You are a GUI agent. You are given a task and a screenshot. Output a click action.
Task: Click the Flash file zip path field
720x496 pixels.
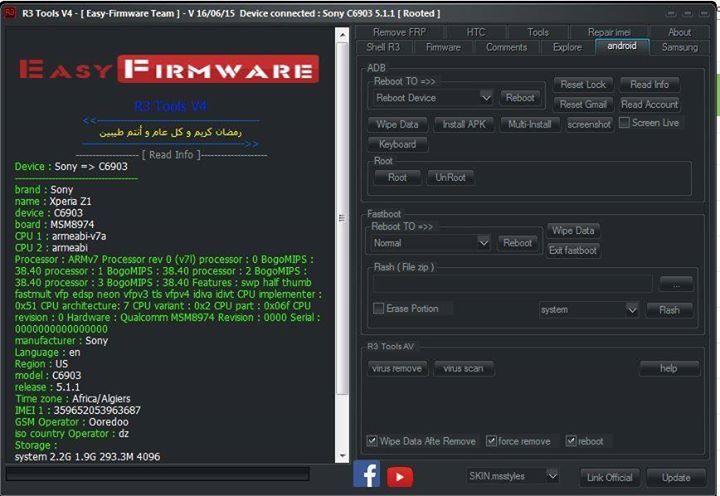coord(512,284)
